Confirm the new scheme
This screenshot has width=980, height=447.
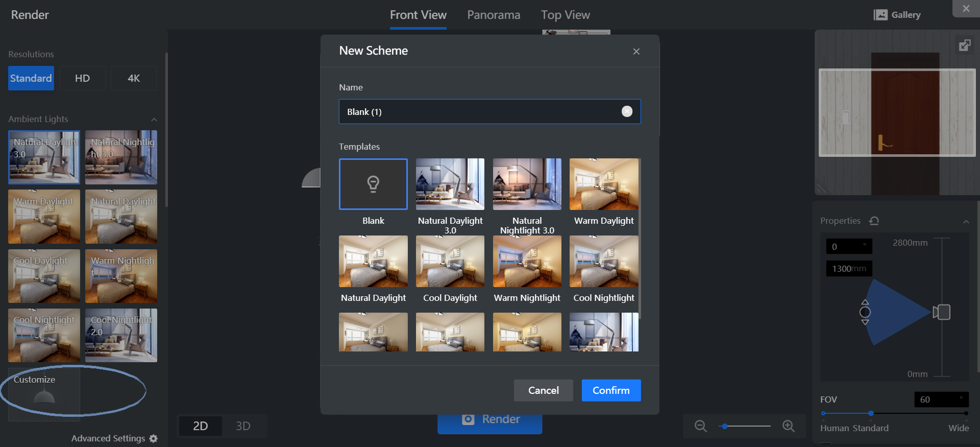coord(611,390)
